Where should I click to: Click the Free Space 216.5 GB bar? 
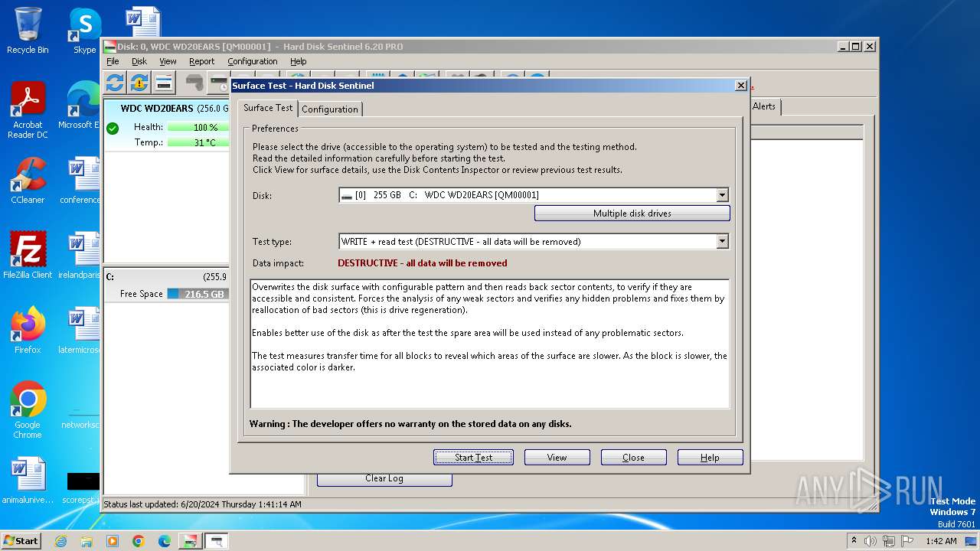[198, 294]
